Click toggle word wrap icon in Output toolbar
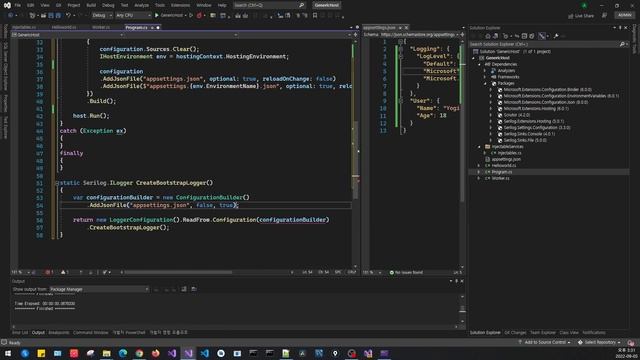 tap(184, 289)
